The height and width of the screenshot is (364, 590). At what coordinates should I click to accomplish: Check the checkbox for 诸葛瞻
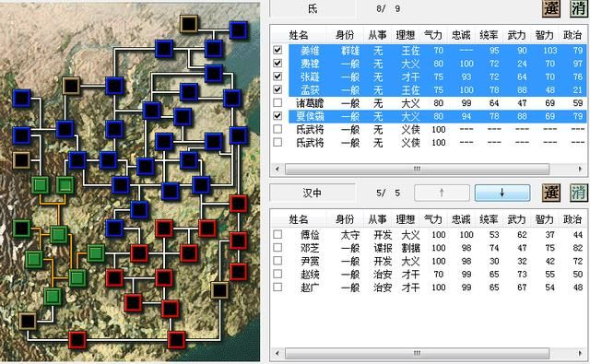tap(277, 102)
